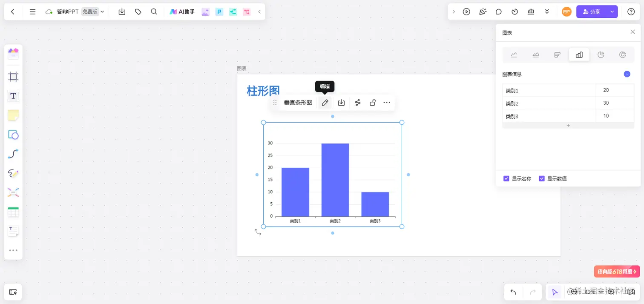
Task: Undo the last action
Action: pyautogui.click(x=513, y=292)
